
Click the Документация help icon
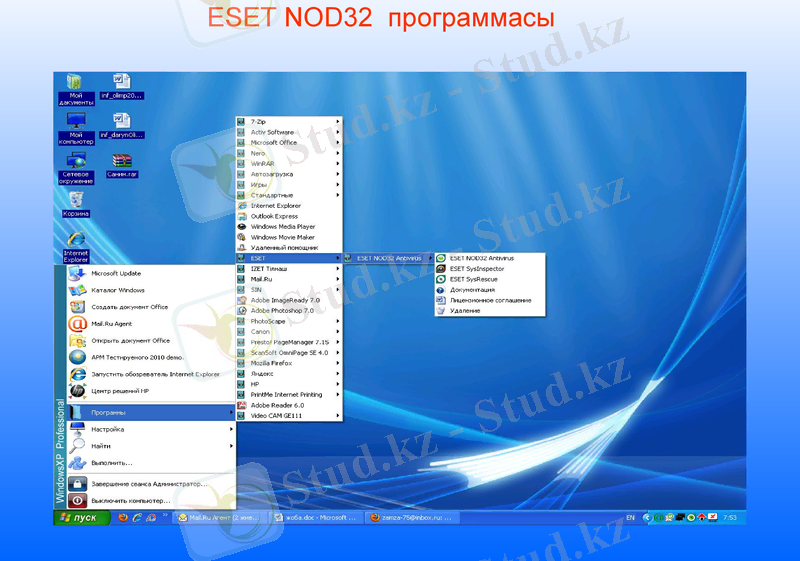click(441, 290)
